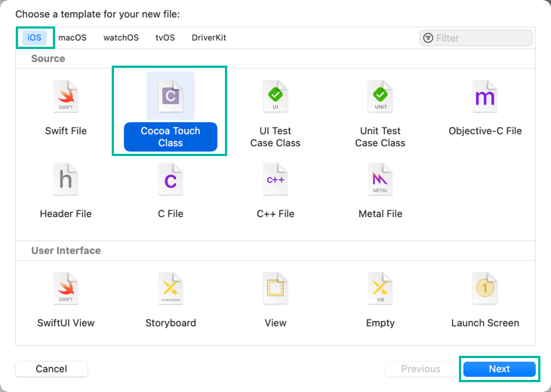The height and width of the screenshot is (392, 551).
Task: Click the filter icon in search field
Action: point(428,38)
